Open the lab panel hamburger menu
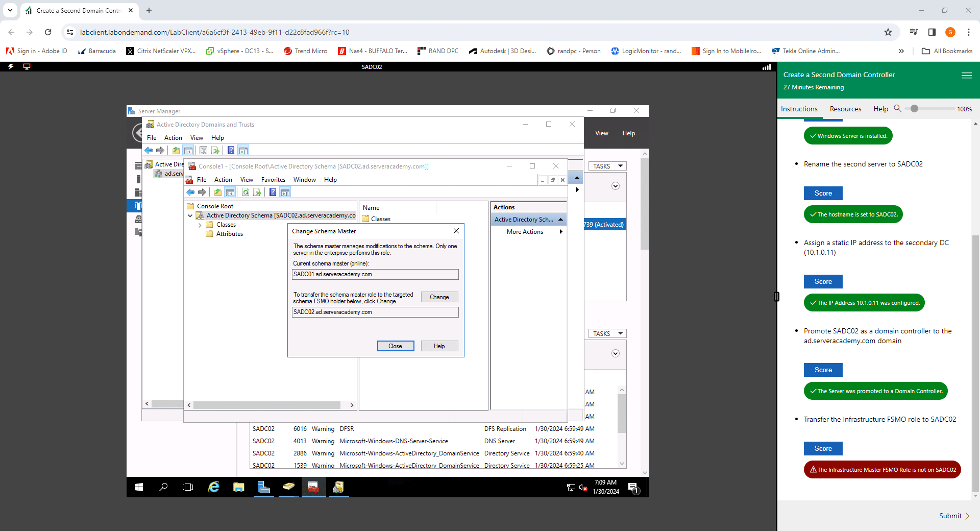The height and width of the screenshot is (531, 980). tap(966, 75)
